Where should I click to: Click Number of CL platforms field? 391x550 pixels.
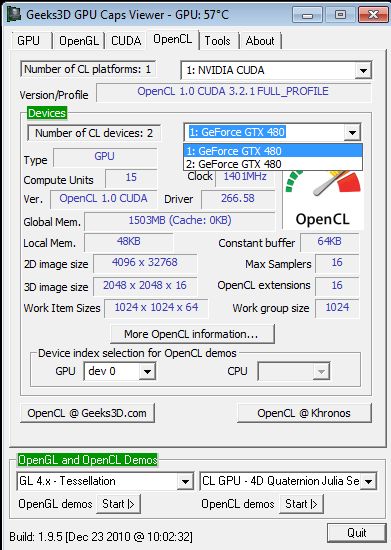click(x=88, y=69)
